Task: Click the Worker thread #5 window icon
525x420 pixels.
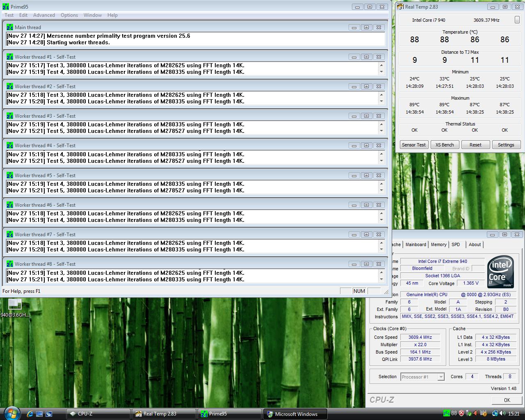Action: point(10,176)
